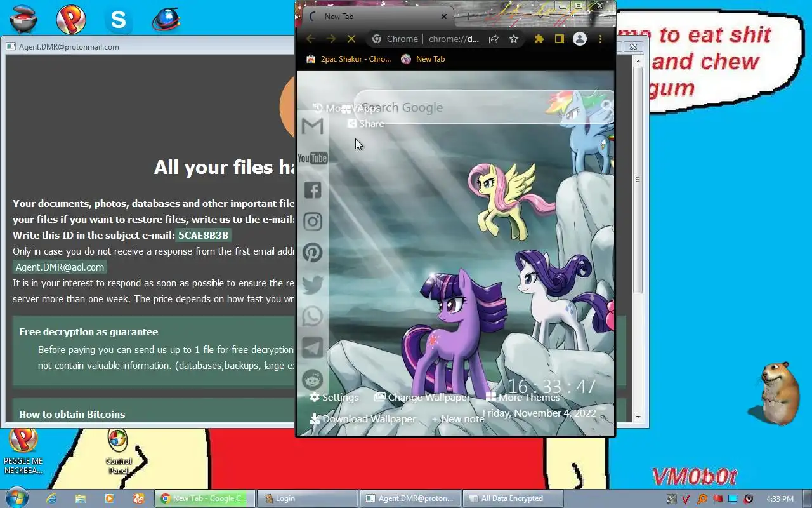
Task: Click ransom window vertical scrollbar
Action: [x=638, y=181]
